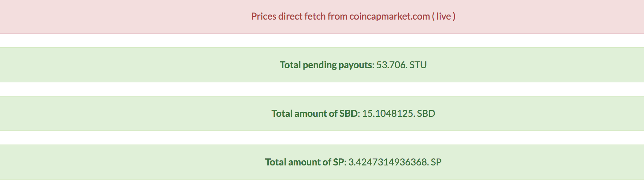Click the STU unit label
Viewport: 644px width, 183px height.
418,65
